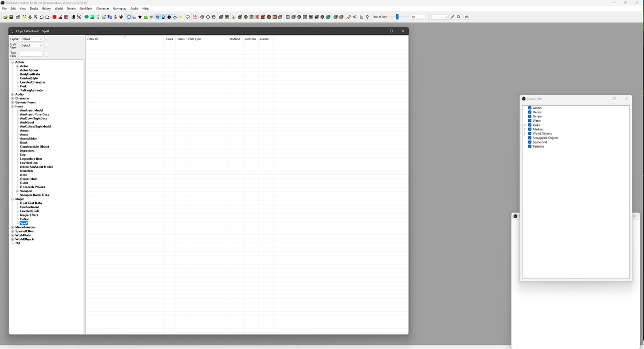Expand the Audio tree category
The width and height of the screenshot is (644, 349).
pos(13,94)
